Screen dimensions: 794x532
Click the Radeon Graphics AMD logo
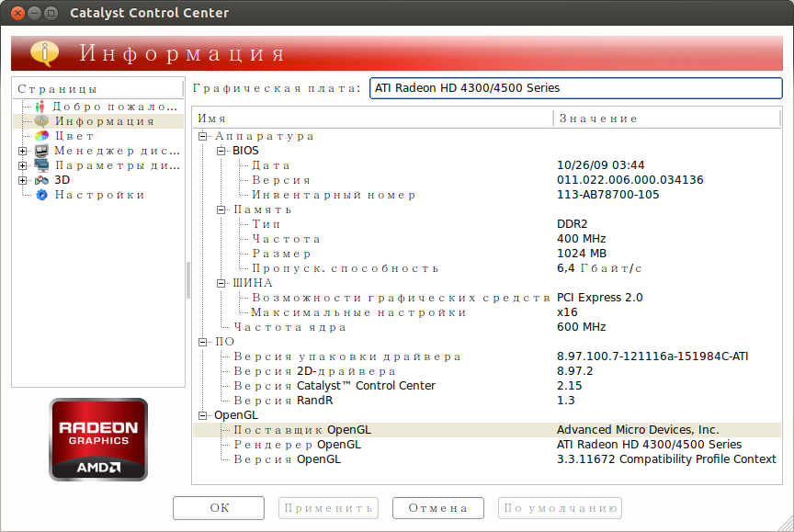click(x=98, y=439)
